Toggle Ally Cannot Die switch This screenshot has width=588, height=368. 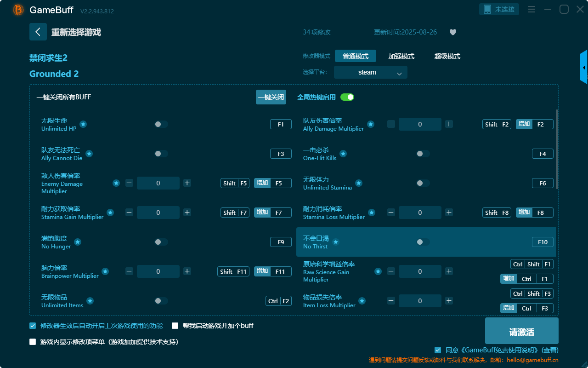click(x=161, y=154)
